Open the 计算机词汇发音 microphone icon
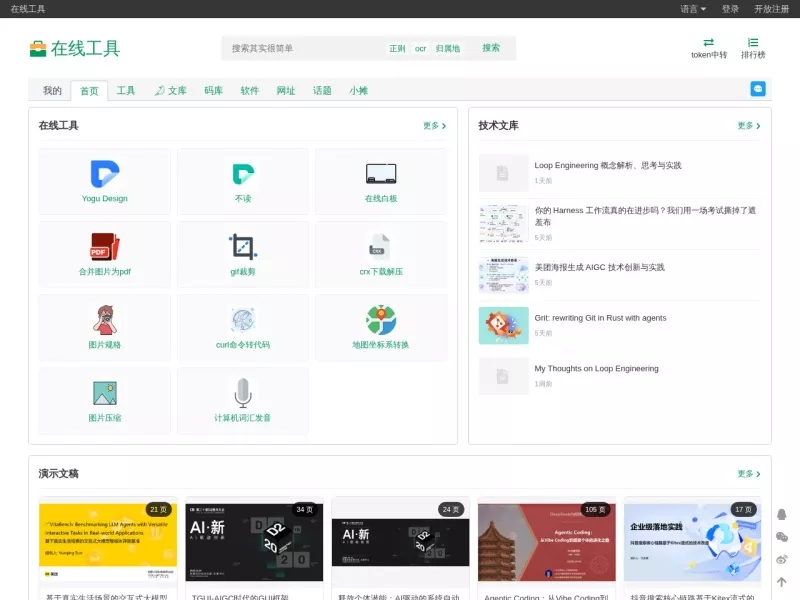The height and width of the screenshot is (600, 800). click(243, 393)
